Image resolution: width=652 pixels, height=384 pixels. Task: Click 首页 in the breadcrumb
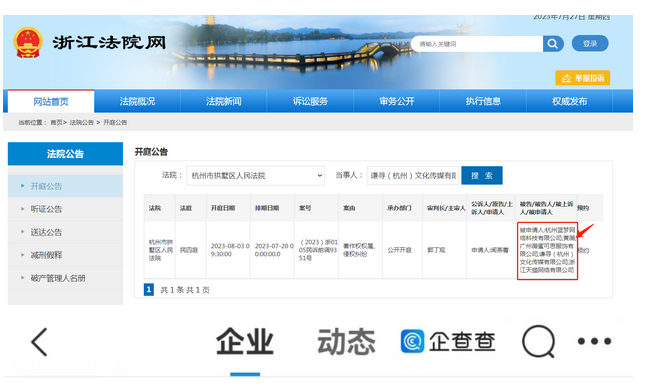56,122
